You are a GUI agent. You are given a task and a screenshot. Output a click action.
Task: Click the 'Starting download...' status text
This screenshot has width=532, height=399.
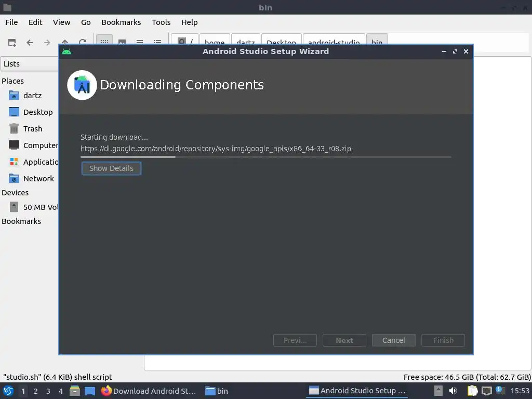(114, 137)
